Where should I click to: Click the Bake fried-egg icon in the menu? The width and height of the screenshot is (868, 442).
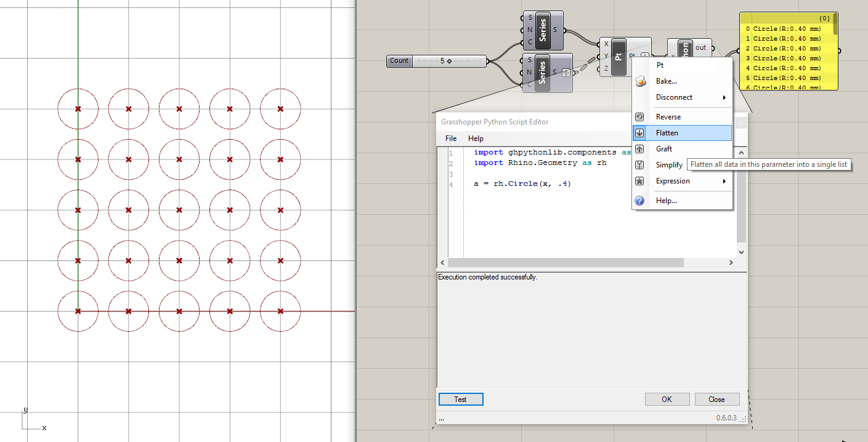click(639, 81)
